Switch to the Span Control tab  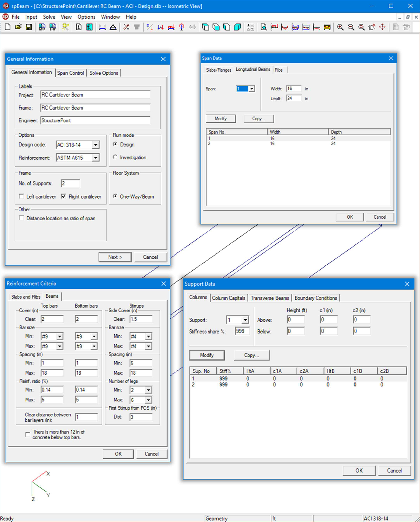[70, 73]
